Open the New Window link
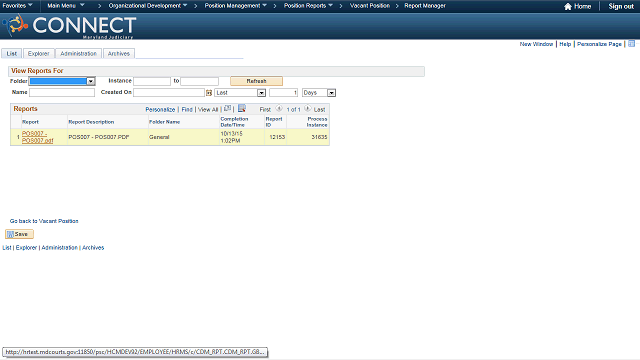The image size is (640, 360). 536,44
